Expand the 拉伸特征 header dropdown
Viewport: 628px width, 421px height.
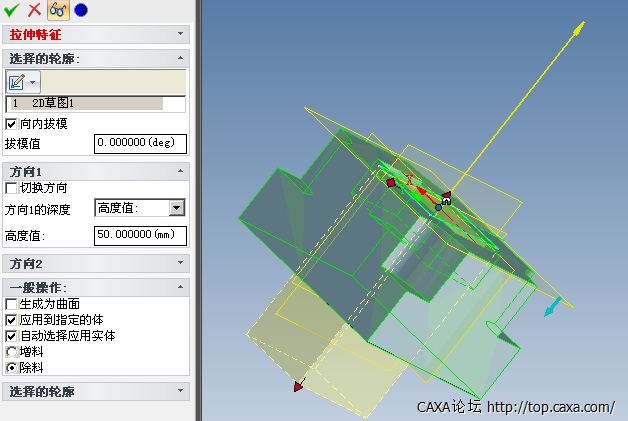tap(180, 34)
